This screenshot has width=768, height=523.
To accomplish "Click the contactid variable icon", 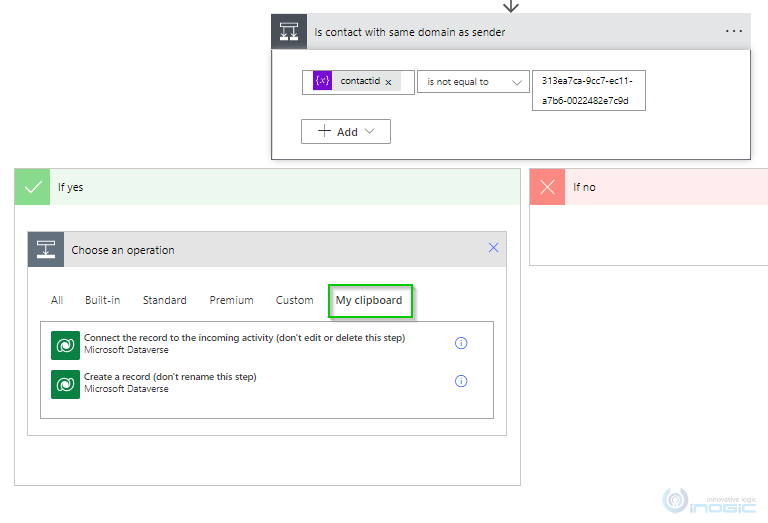I will (x=322, y=81).
